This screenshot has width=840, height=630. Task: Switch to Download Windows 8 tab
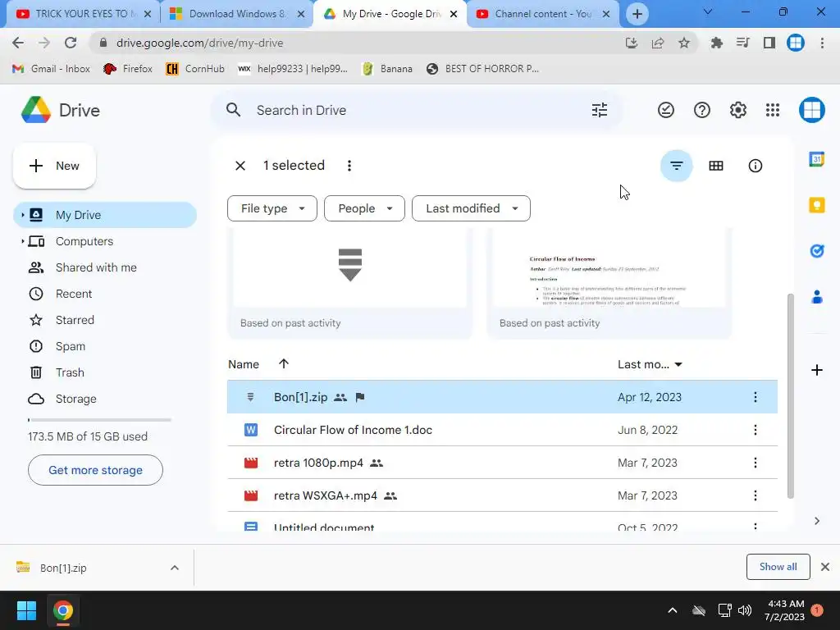236,14
